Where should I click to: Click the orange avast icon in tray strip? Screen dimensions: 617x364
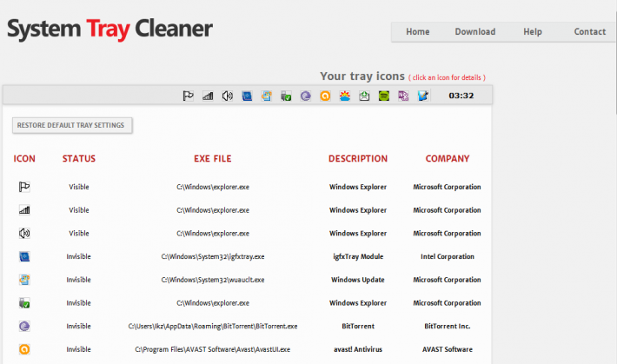tap(325, 96)
